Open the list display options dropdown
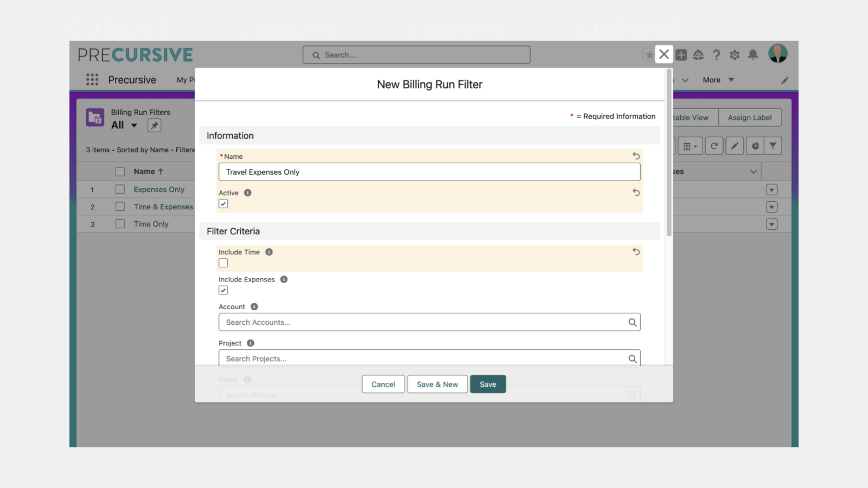Screen dimensions: 868x488 click(690, 146)
